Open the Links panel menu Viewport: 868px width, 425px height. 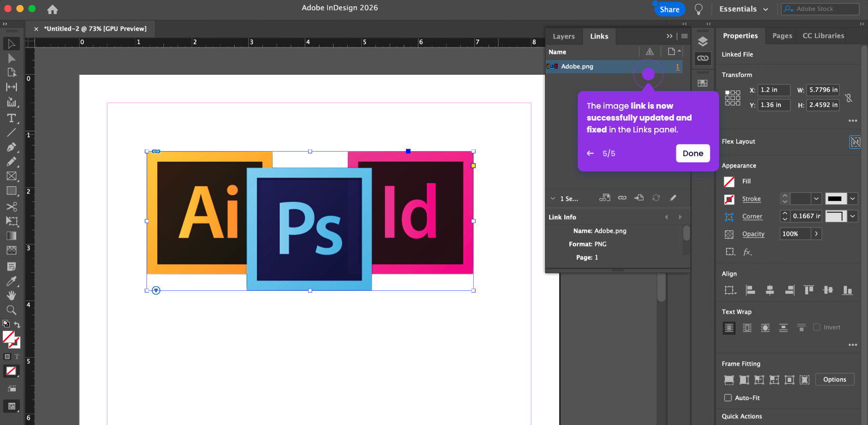tap(684, 36)
